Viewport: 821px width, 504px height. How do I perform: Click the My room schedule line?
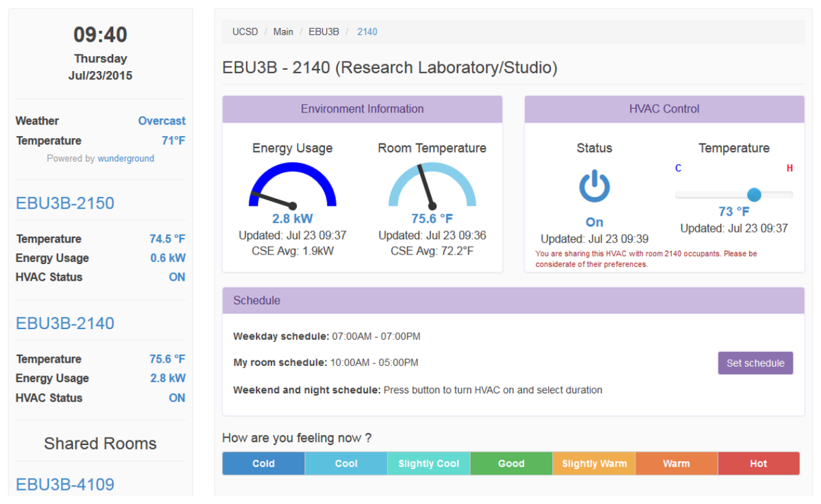click(x=326, y=362)
